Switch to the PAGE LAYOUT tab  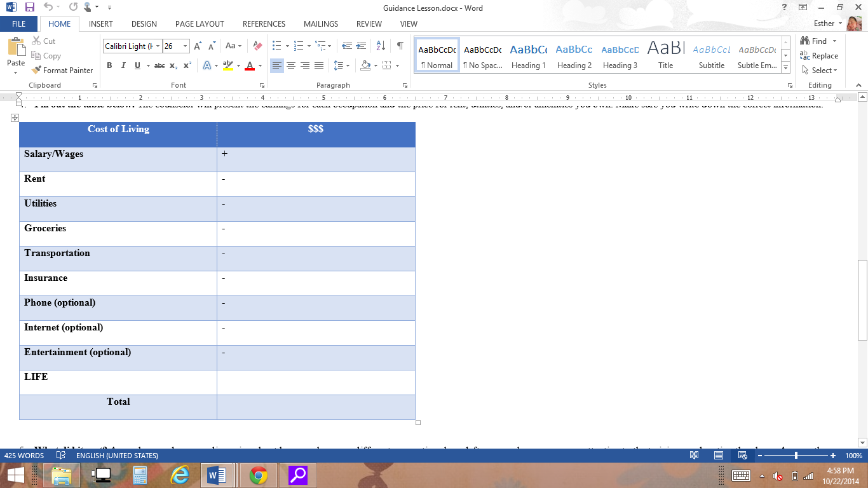pyautogui.click(x=200, y=24)
